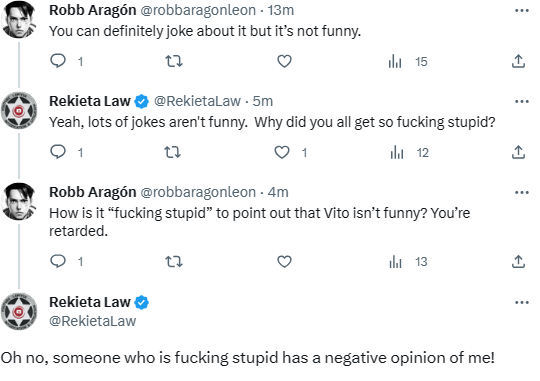Like the 'Vito isn't funny' tweet
This screenshot has height=381, width=540.
tap(284, 261)
